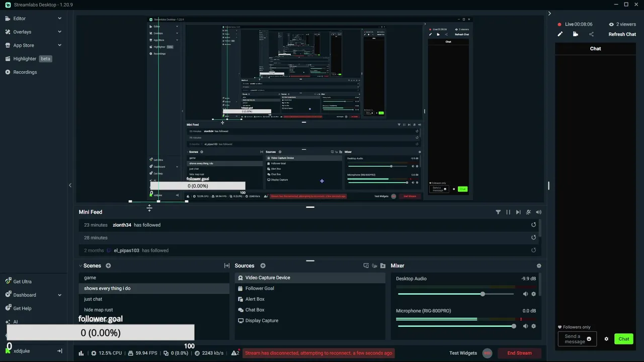Image resolution: width=644 pixels, height=362 pixels.
Task: Select the Alert Box source
Action: (x=310, y=299)
